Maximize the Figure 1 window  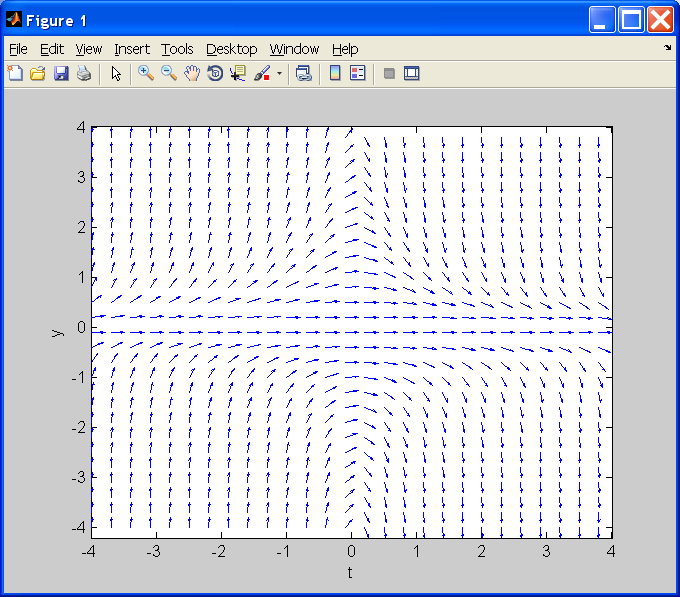pos(631,20)
